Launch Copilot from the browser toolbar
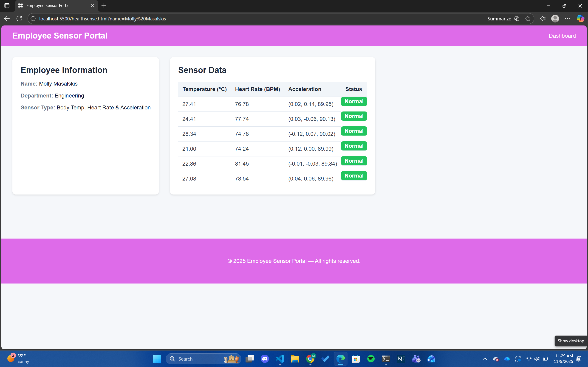Viewport: 588px width, 367px height. tap(580, 19)
